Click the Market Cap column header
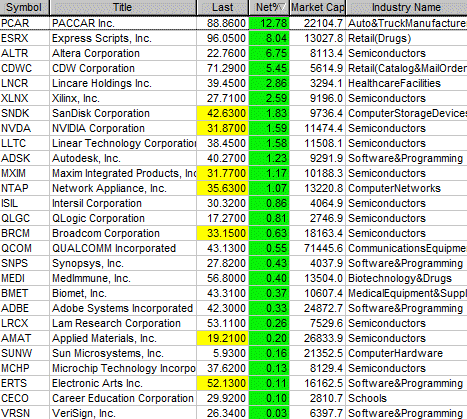Screen dimensions: 467x419 tap(318, 7)
